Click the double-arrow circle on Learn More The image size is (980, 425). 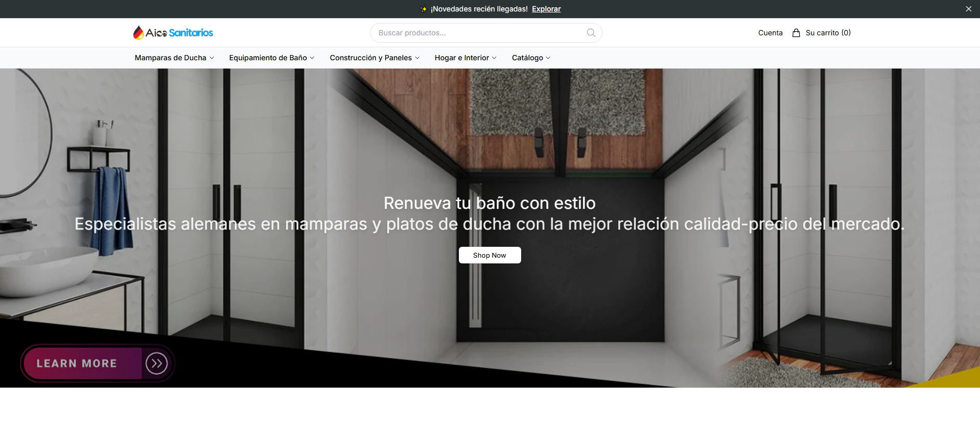(x=156, y=363)
